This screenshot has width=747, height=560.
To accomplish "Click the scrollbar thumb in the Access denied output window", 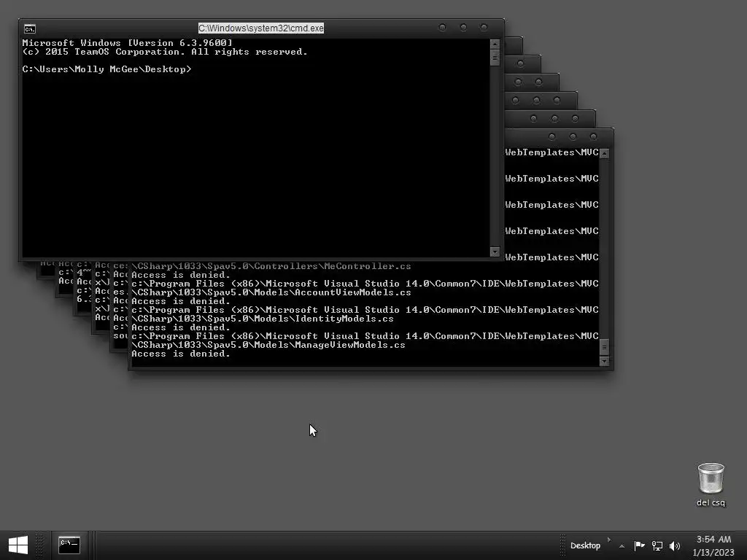I will click(x=604, y=347).
